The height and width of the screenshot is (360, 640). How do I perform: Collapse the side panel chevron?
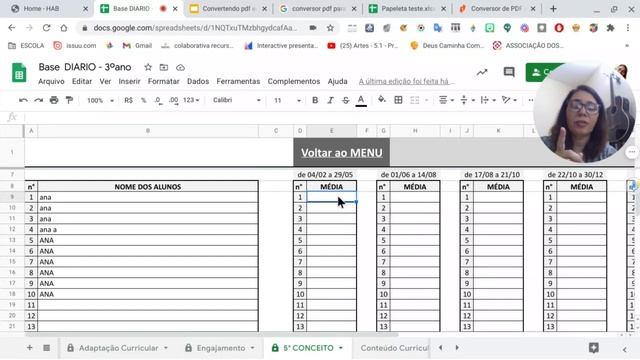coord(624,349)
